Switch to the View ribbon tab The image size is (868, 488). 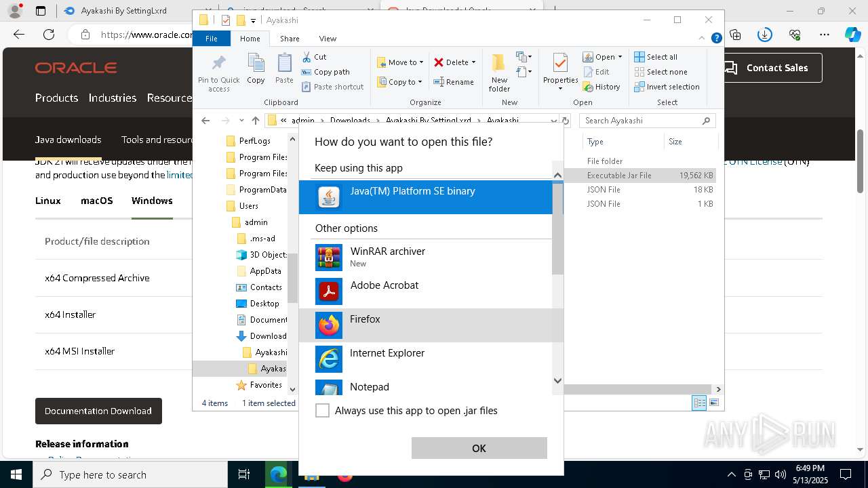[328, 39]
